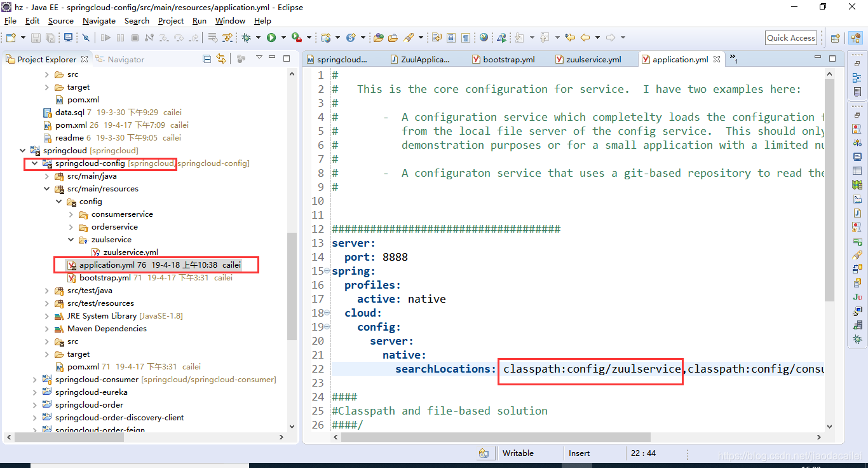Collapse the src/main/resources folder
868x468 pixels.
[x=47, y=189]
